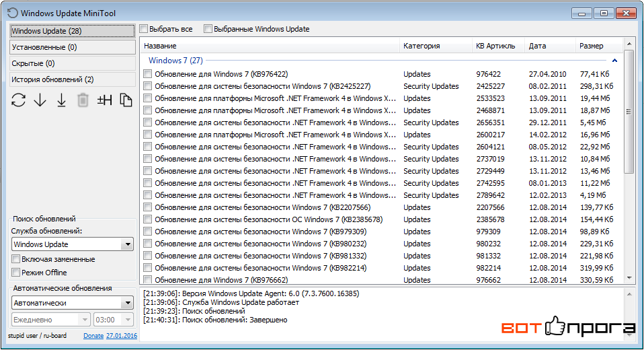
Task: Select checkbox for update KB2207566
Action: [x=148, y=207]
